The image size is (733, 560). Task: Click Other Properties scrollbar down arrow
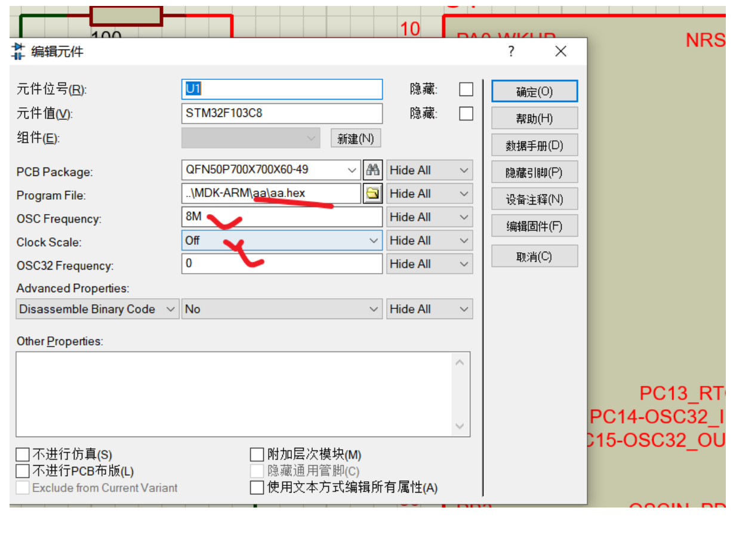coord(460,426)
